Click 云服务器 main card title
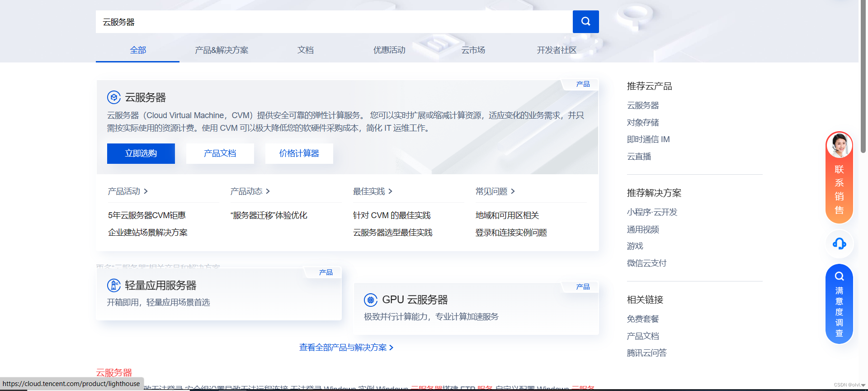The image size is (868, 391). 146,97
